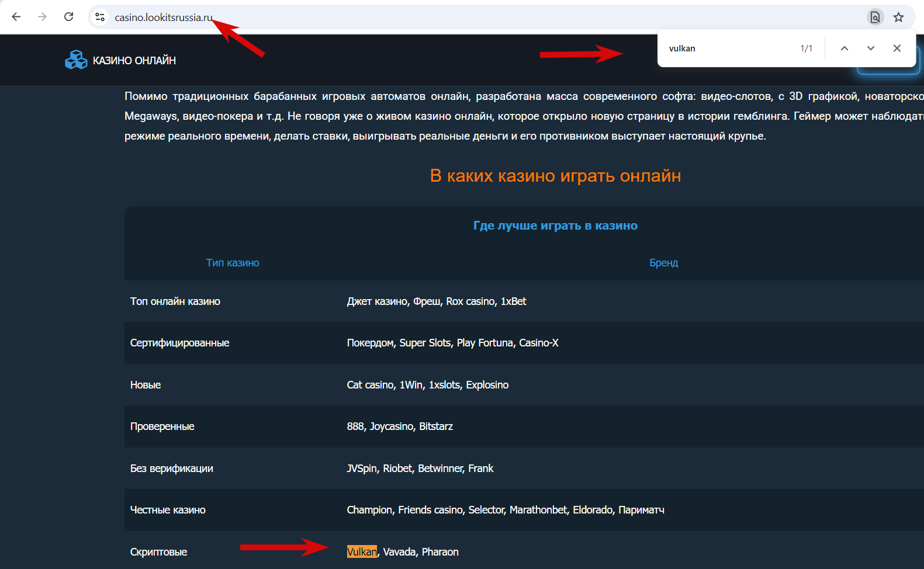
Task: Click the address bar URL casino.lookitsrussia.ru
Action: [164, 18]
